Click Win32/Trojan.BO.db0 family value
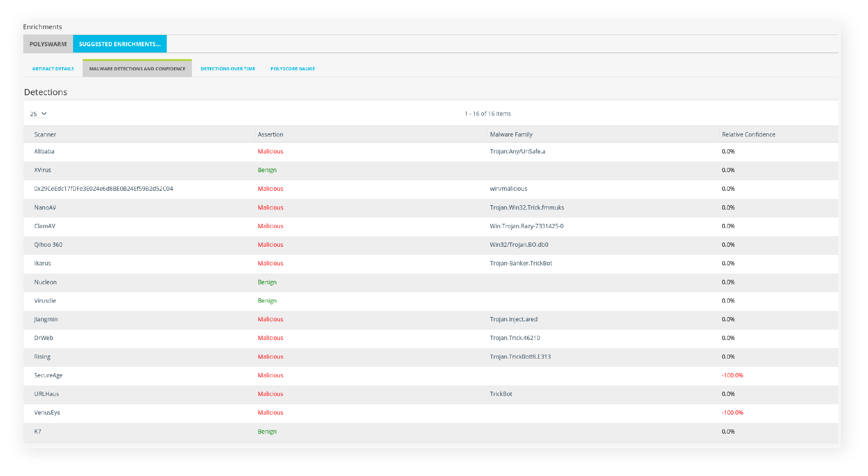Screen dimensions: 868x476 519,245
